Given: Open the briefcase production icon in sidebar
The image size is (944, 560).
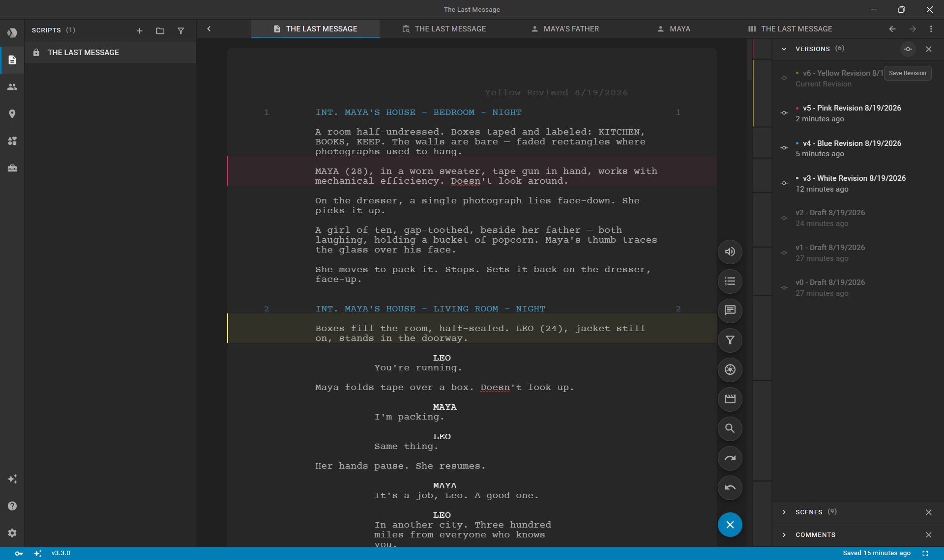Looking at the screenshot, I should click(x=12, y=168).
